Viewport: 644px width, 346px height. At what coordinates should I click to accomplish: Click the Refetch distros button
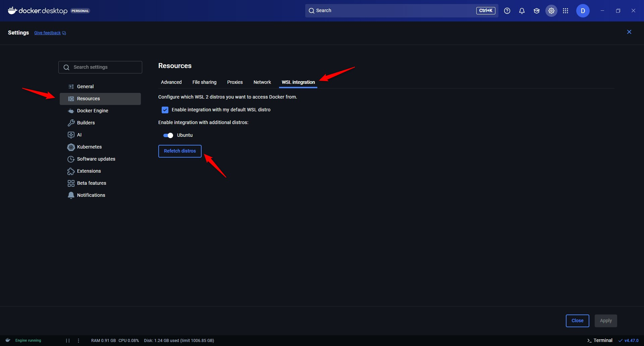[x=180, y=151]
